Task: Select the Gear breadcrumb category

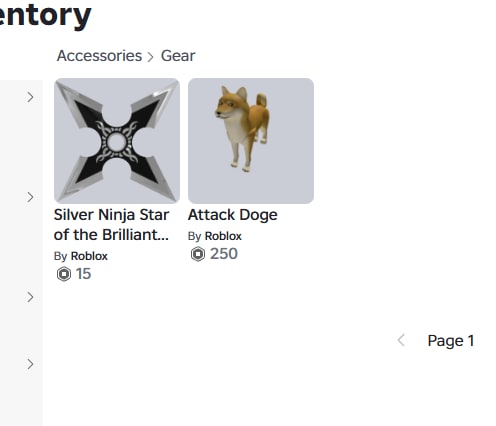Action: (178, 56)
